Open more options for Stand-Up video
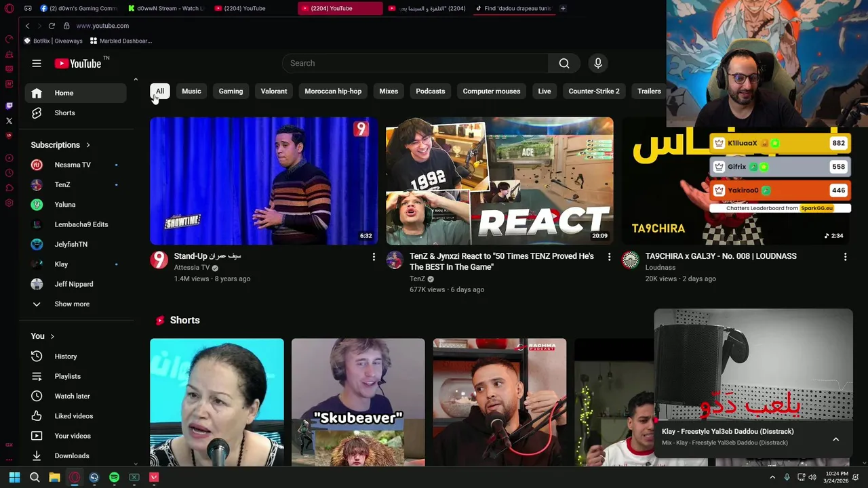This screenshot has height=488, width=868. pos(374,257)
